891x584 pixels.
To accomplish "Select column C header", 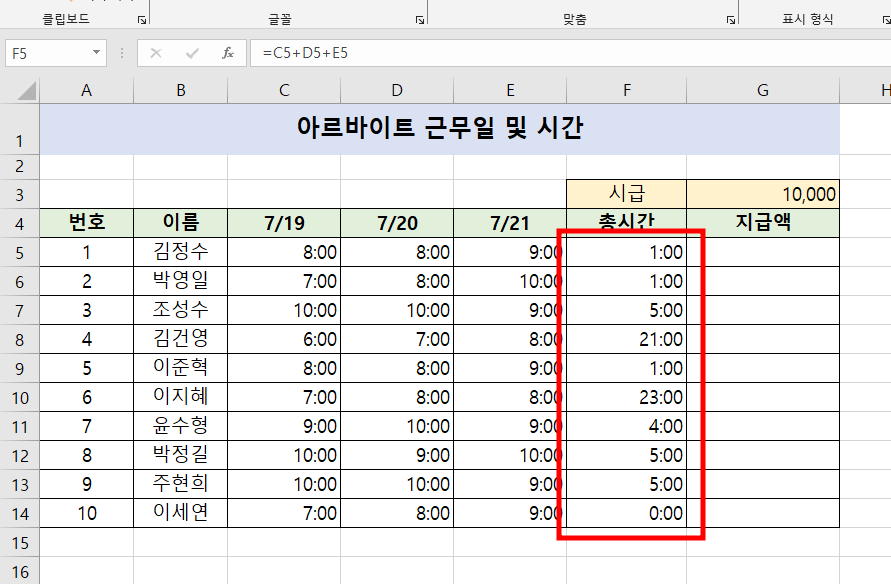I will [x=284, y=90].
